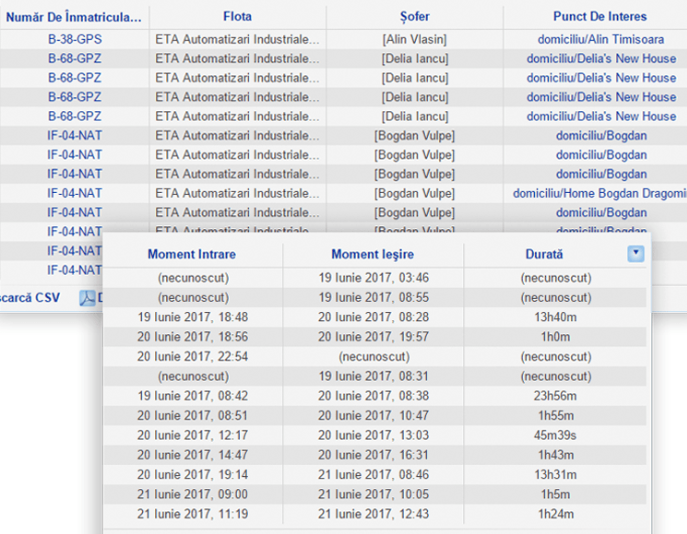Image resolution: width=687 pixels, height=534 pixels.
Task: Select the [Alin Vlasin] driver cell
Action: tap(414, 39)
